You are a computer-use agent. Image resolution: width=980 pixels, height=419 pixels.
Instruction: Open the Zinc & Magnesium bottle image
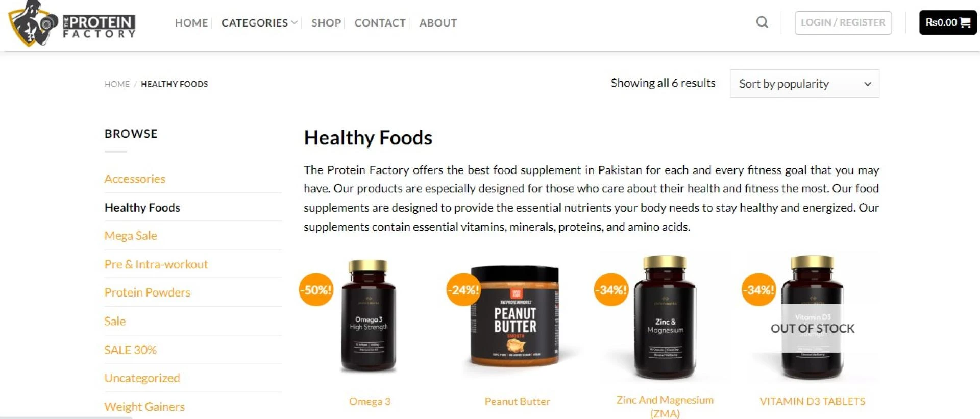tap(665, 317)
